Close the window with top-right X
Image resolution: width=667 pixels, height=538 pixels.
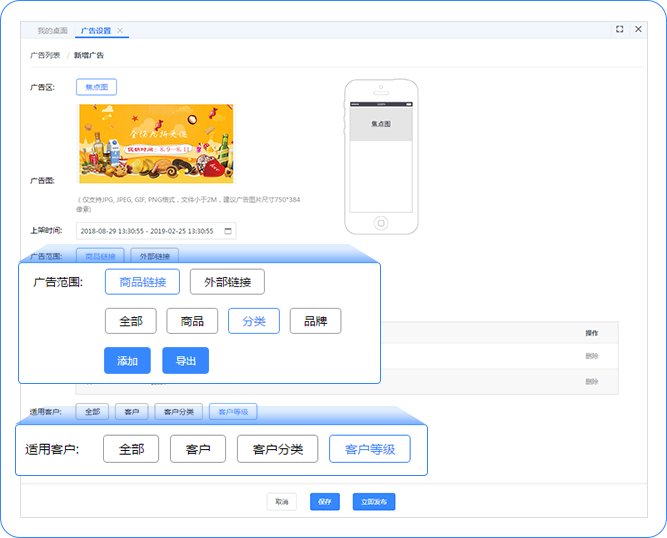click(638, 29)
